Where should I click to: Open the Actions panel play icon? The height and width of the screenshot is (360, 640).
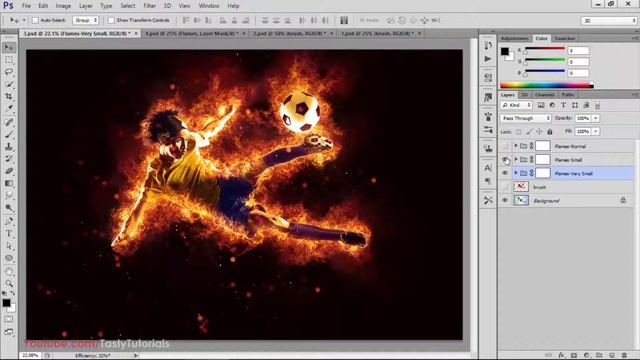click(488, 59)
